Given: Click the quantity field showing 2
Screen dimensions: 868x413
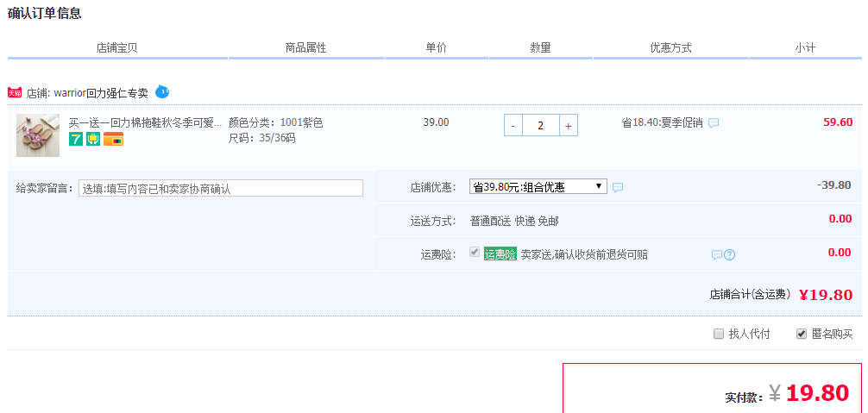Looking at the screenshot, I should (x=540, y=126).
